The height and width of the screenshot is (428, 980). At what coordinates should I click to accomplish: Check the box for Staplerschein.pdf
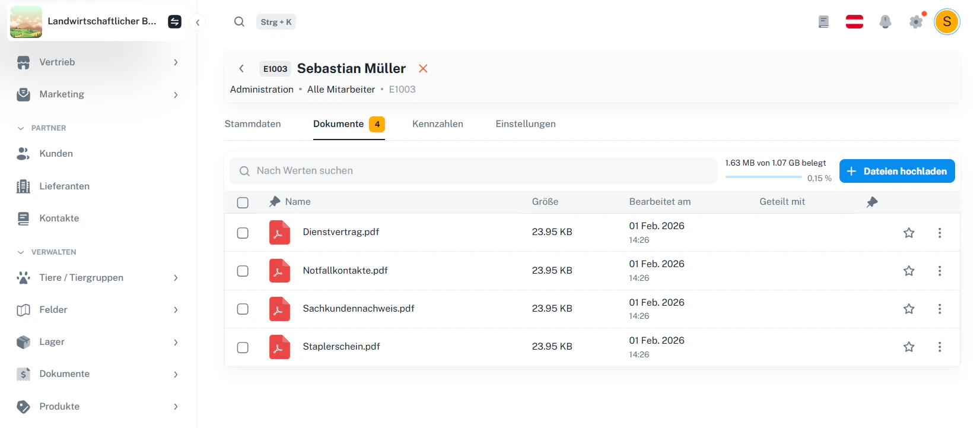(x=243, y=347)
